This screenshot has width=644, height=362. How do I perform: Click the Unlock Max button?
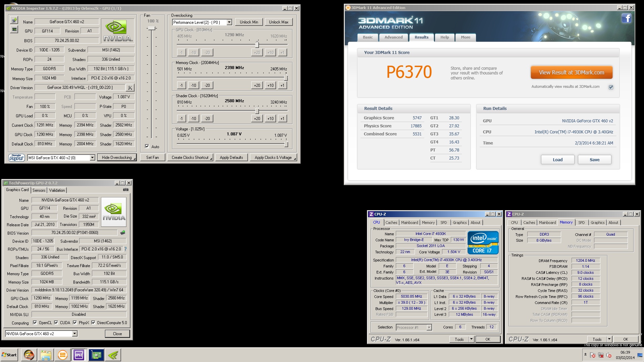[278, 22]
